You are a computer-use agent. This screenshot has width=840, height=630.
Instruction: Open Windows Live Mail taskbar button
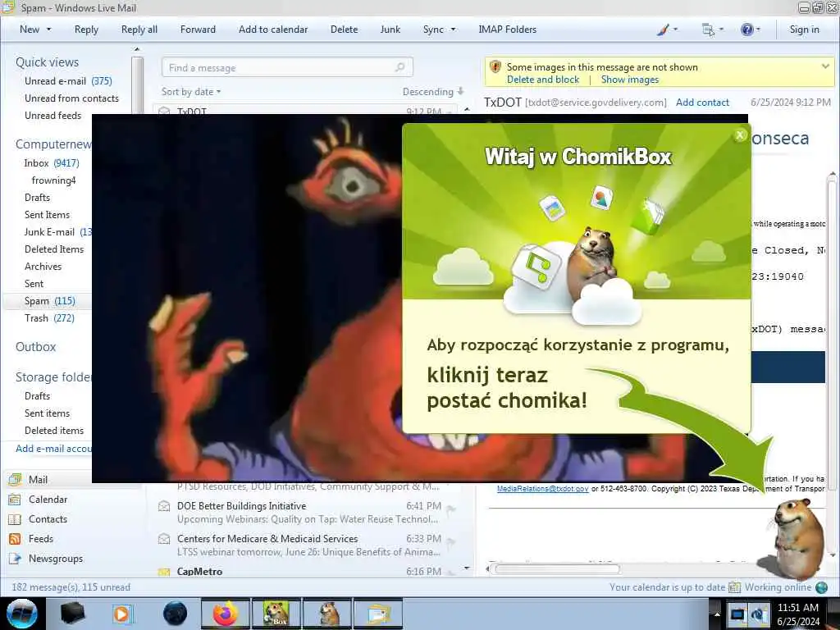pos(378,614)
